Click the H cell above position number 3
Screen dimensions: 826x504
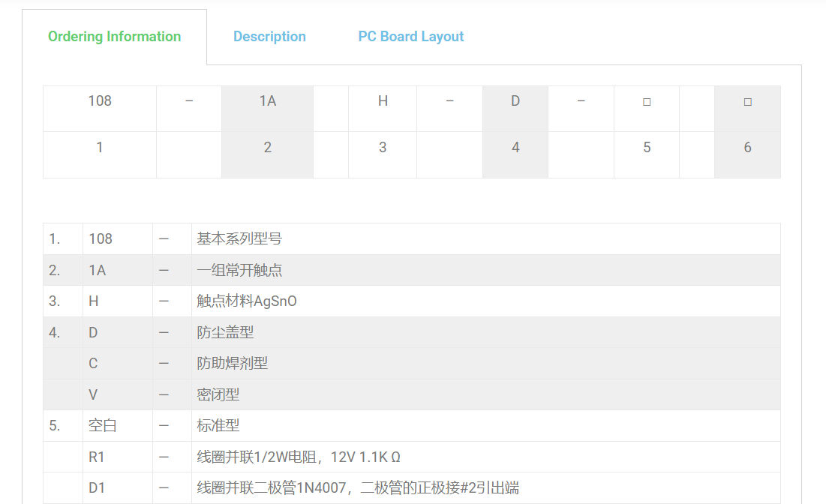(383, 101)
